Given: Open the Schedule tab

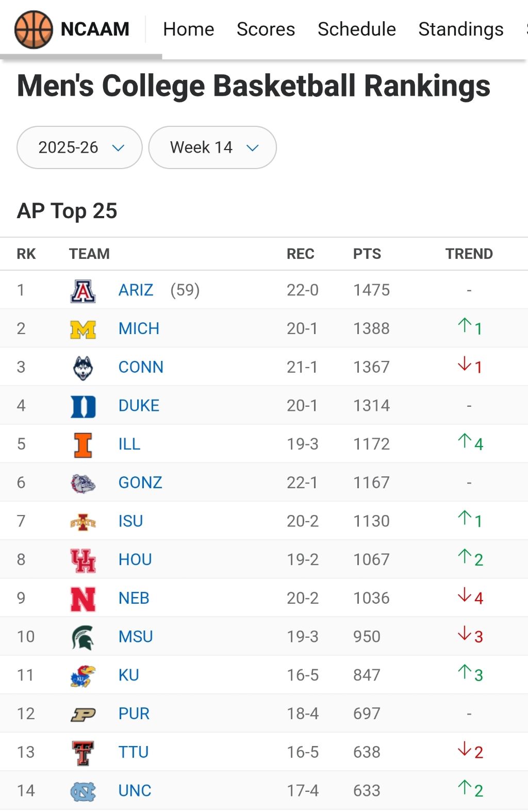Looking at the screenshot, I should [x=356, y=29].
